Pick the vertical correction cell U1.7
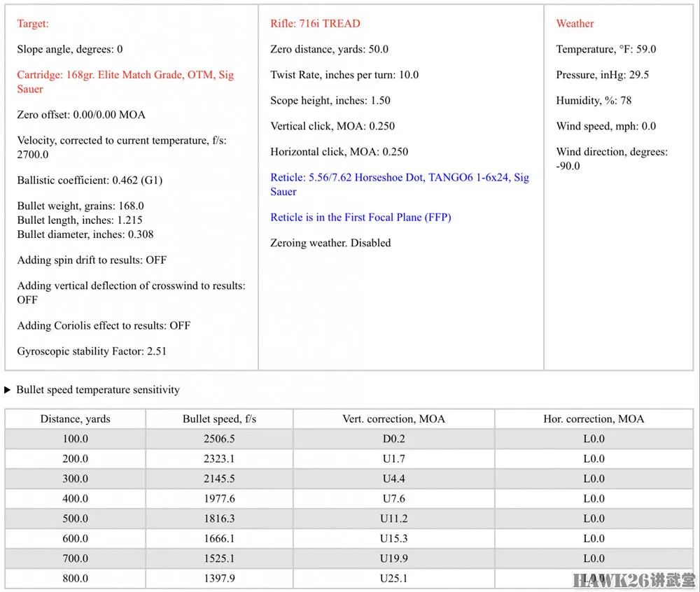Image resolution: width=700 pixels, height=592 pixels. [393, 458]
